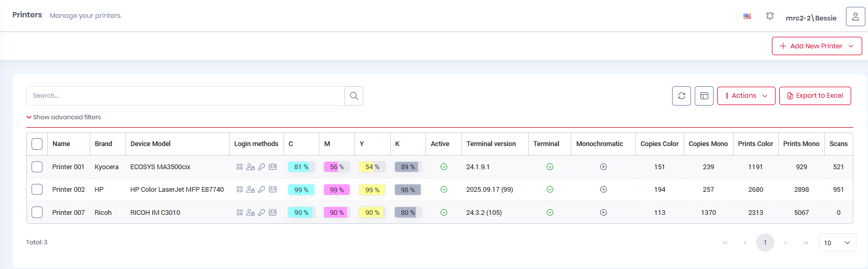The height and width of the screenshot is (269, 868).
Task: Open the column layout icon button
Action: pos(704,96)
